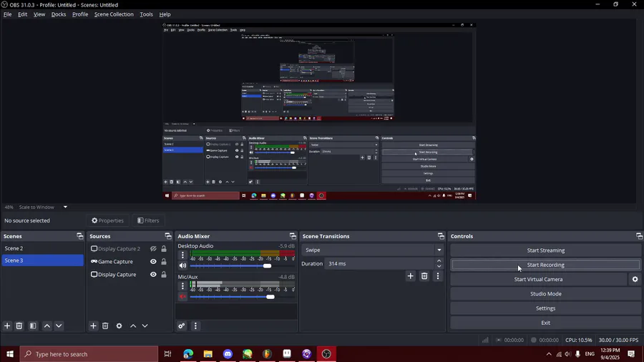Remove selected scene with trash icon

pyautogui.click(x=19, y=326)
